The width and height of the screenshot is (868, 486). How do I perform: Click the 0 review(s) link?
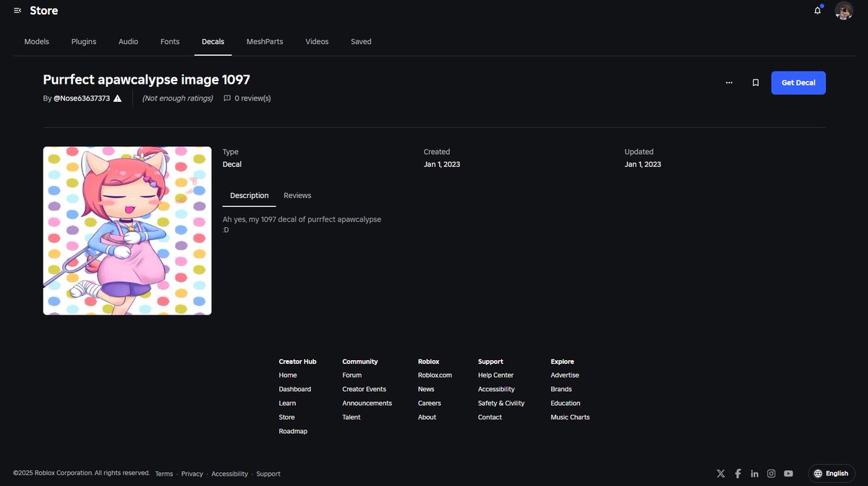[x=252, y=98]
